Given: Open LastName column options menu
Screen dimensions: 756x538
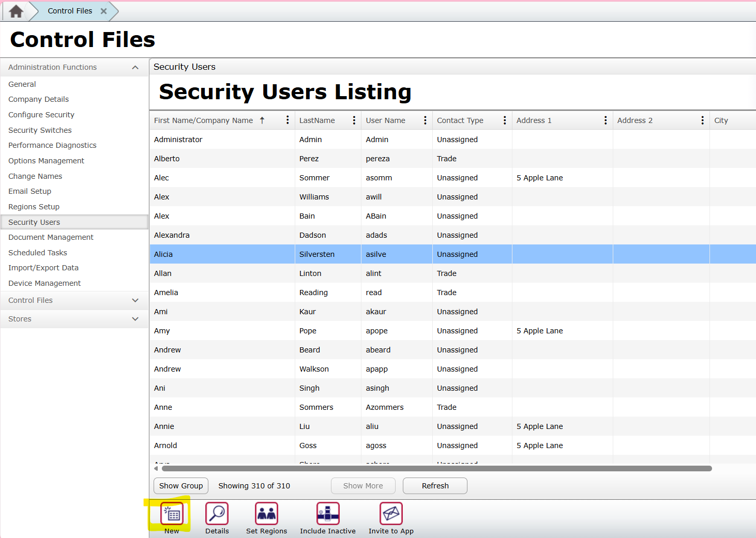Looking at the screenshot, I should pos(354,120).
